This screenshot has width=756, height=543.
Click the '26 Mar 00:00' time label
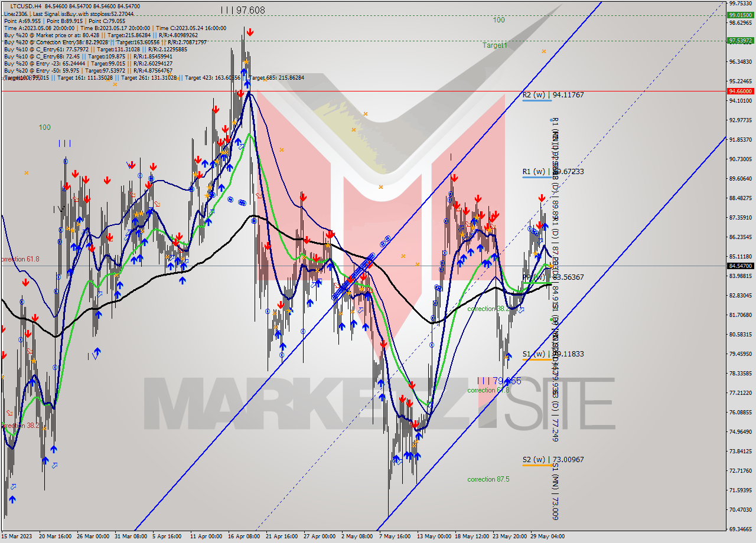point(94,537)
